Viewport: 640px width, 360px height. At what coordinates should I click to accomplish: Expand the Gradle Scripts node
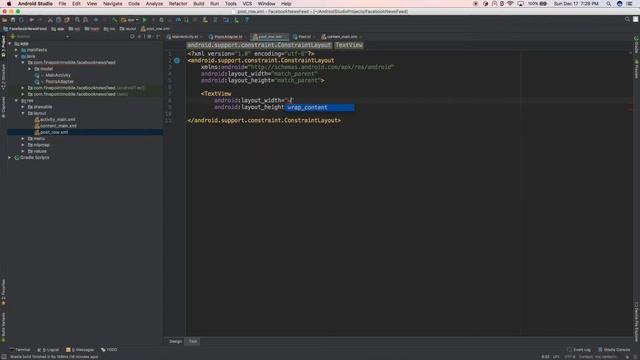point(10,158)
